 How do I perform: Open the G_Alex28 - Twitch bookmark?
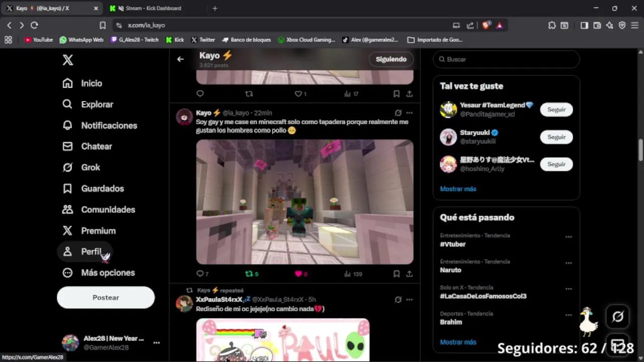(x=135, y=40)
